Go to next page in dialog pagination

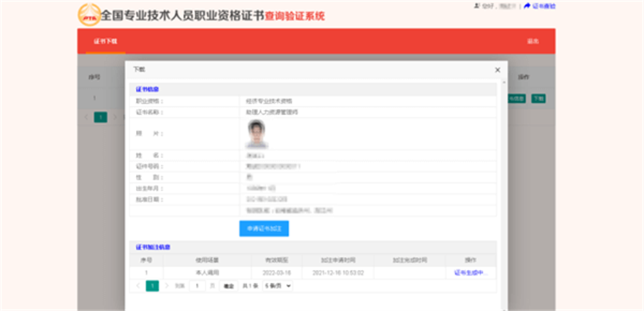click(166, 286)
